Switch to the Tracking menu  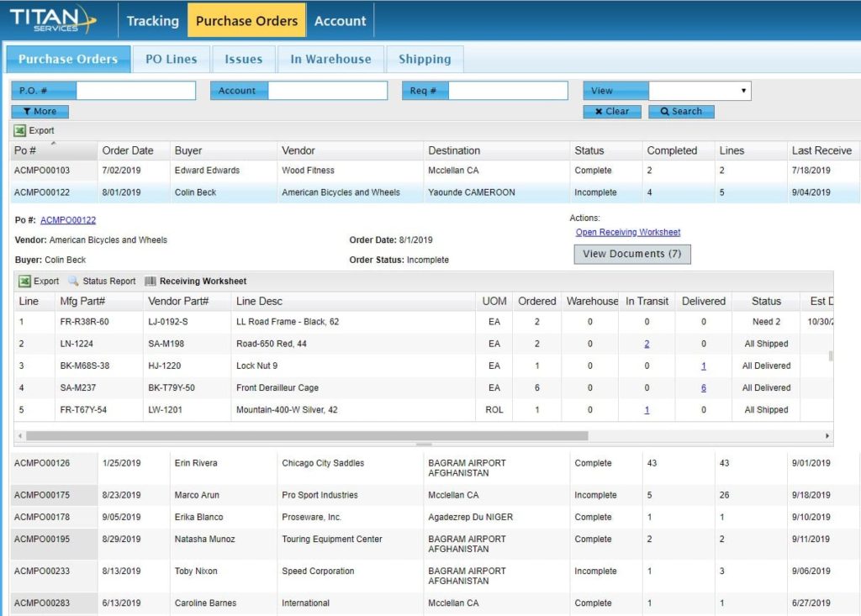[x=152, y=21]
